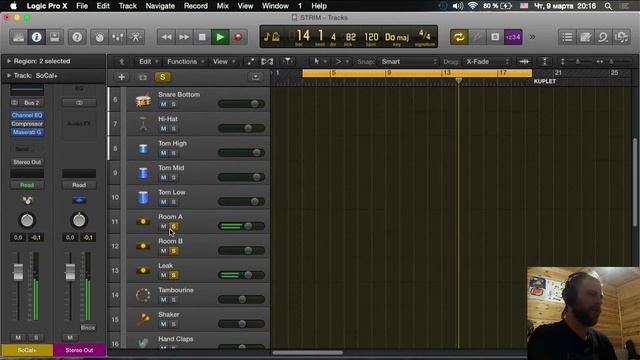Click the Tom High drum icon
The width and height of the screenshot is (640, 360).
coord(143,149)
